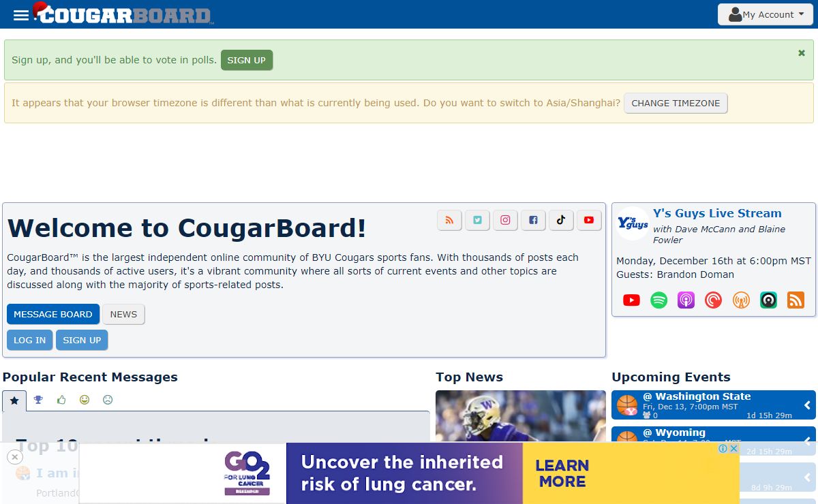This screenshot has height=504, width=818.
Task: Select the thumbs up tab
Action: pyautogui.click(x=61, y=400)
